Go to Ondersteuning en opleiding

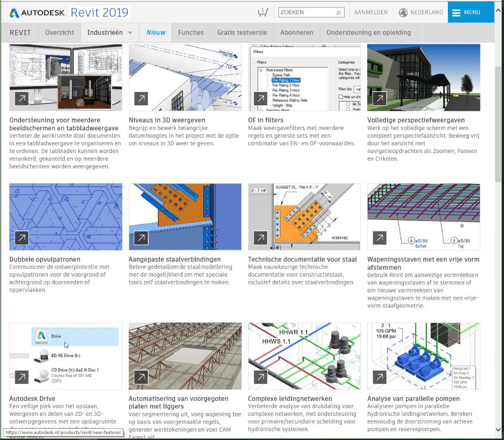click(368, 32)
